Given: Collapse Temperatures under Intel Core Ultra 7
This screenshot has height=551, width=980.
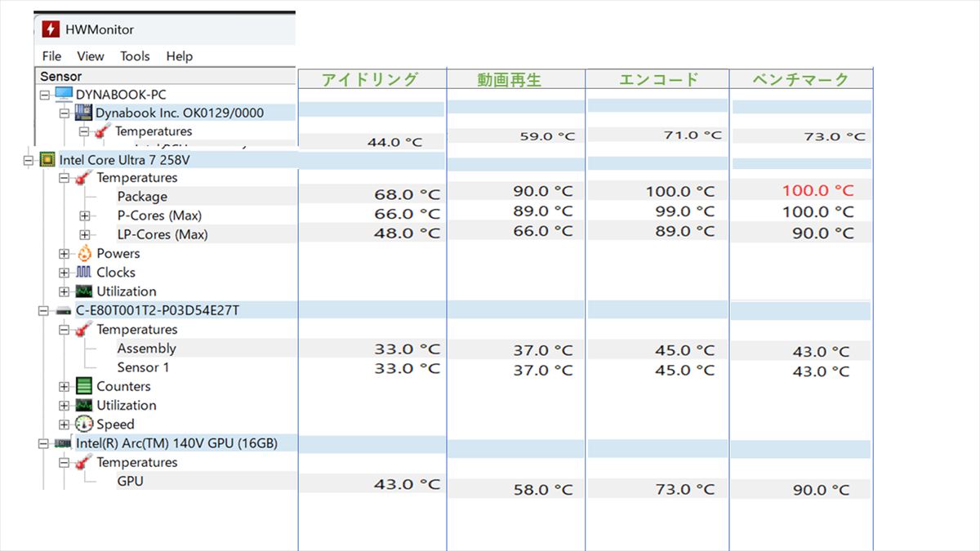Looking at the screenshot, I should point(65,178).
